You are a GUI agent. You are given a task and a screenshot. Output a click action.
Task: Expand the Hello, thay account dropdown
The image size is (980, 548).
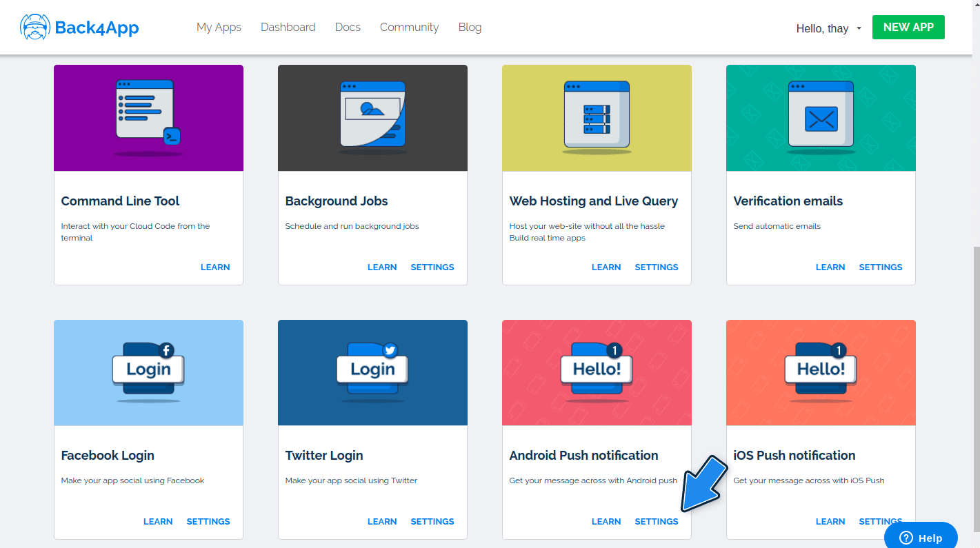click(829, 28)
